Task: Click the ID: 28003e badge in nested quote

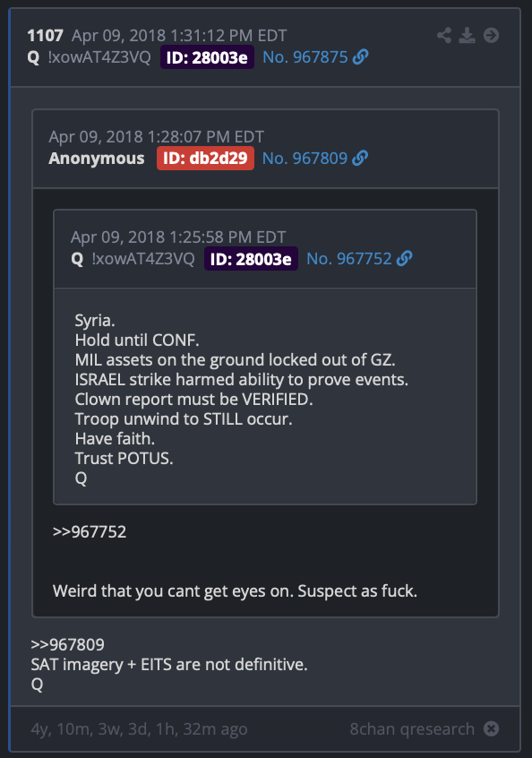Action: pos(251,259)
